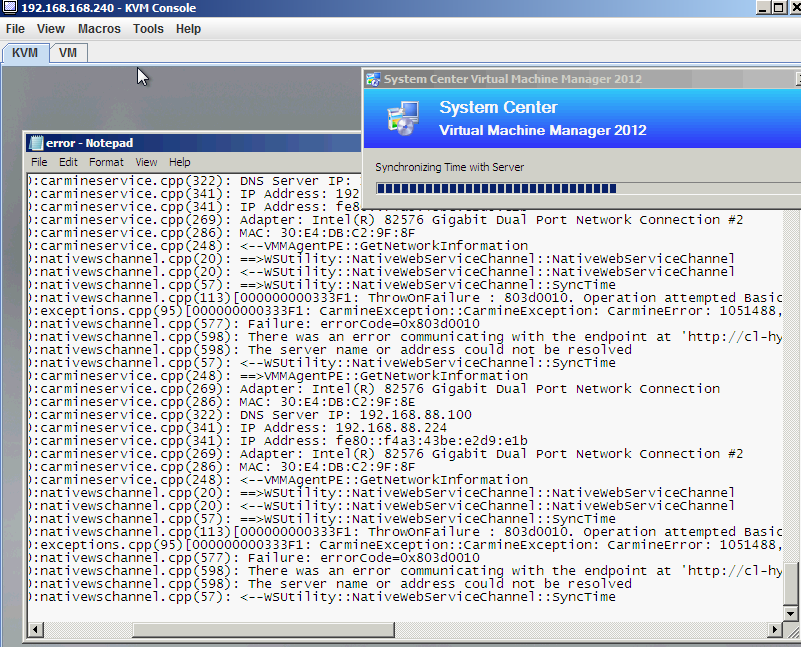Open the Macros menu
Viewport: 801px width, 647px height.
pyautogui.click(x=99, y=29)
